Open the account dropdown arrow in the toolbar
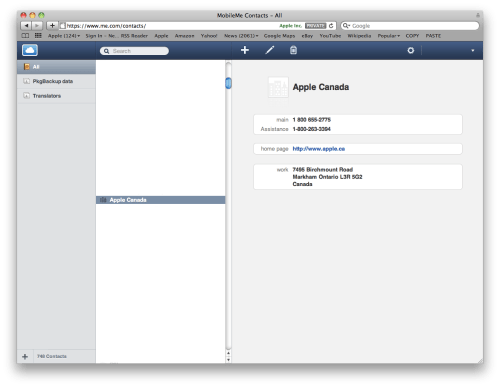The image size is (500, 384). [x=473, y=51]
